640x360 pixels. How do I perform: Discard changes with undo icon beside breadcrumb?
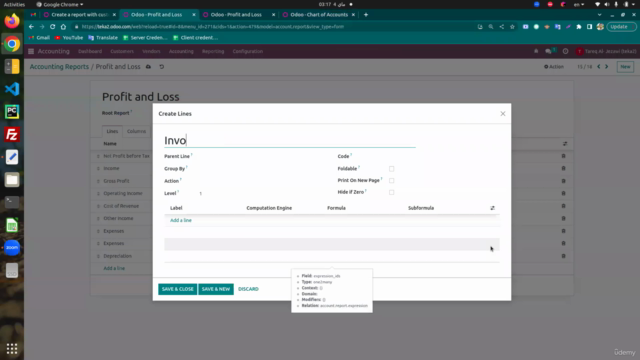pyautogui.click(x=162, y=67)
